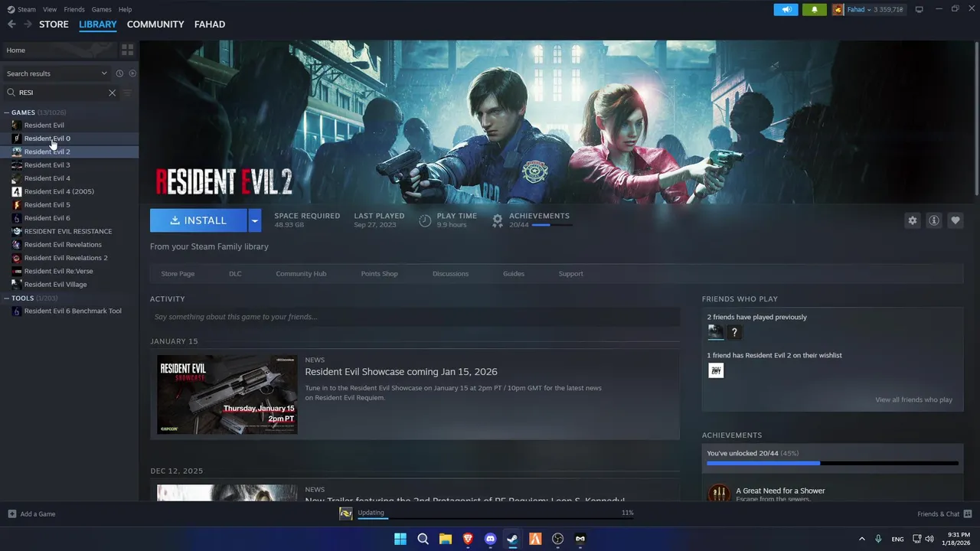Viewport: 980px width, 551px height.
Task: Click first friend avatar who played
Action: coord(715,332)
